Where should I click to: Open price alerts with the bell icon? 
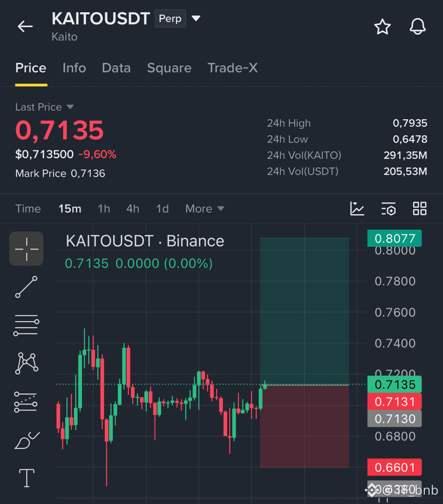click(x=417, y=27)
